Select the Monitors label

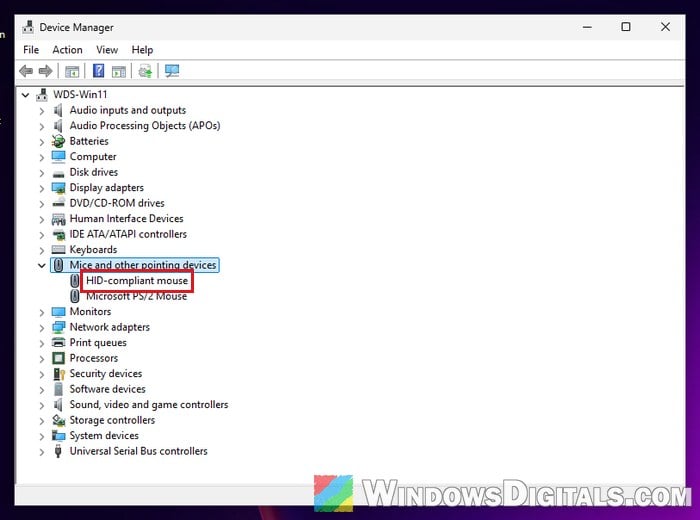90,312
